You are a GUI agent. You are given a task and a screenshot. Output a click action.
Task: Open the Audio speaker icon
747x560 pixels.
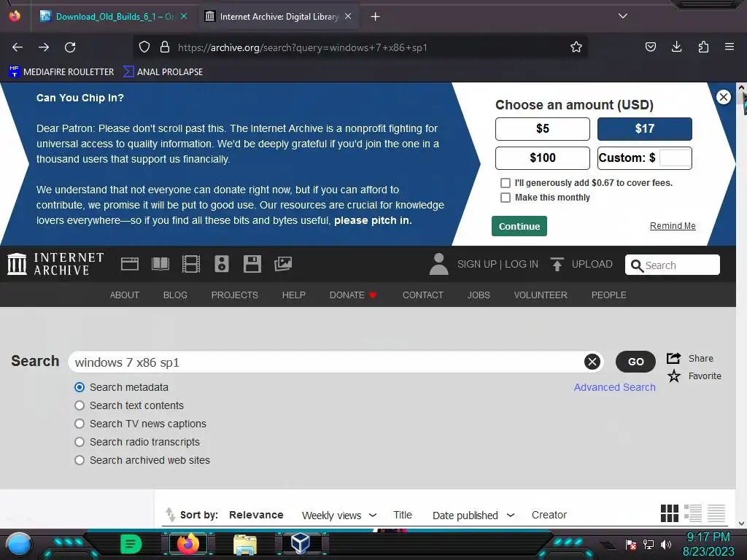click(222, 264)
